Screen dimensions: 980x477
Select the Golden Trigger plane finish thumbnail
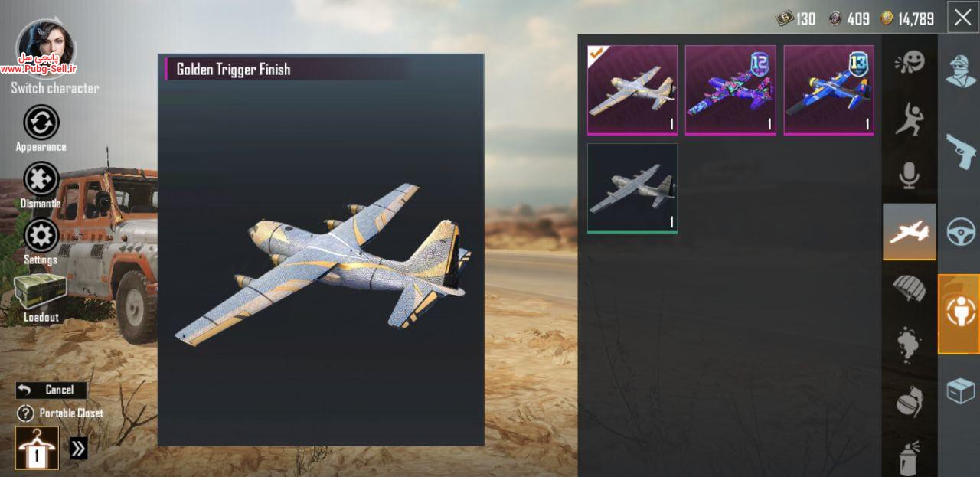[x=632, y=90]
